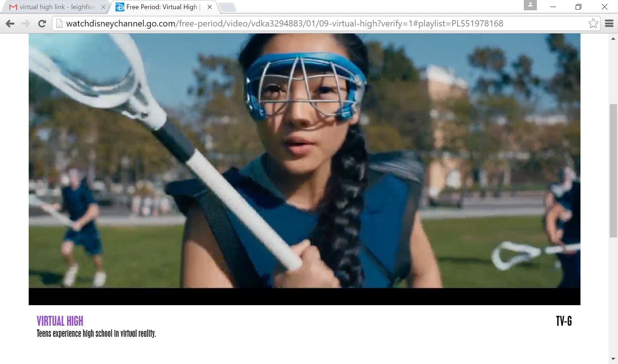Reload the Disney Channel page
Screen dimensions: 618x364
(42, 24)
